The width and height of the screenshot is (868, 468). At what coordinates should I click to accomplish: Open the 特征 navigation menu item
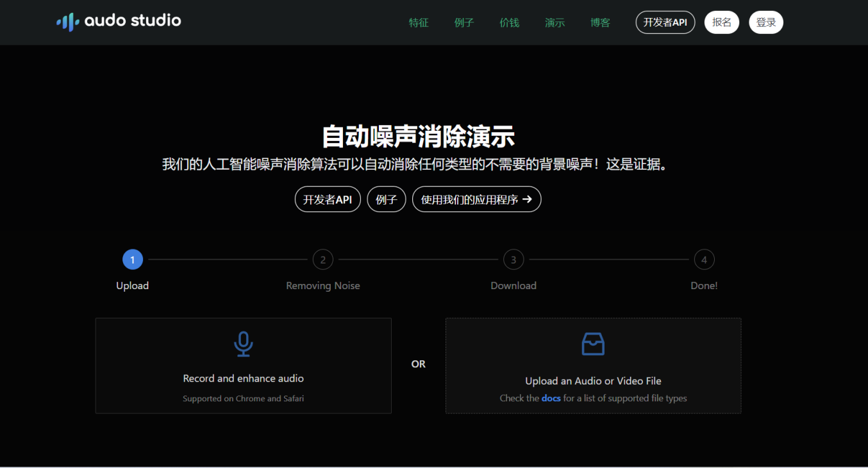click(x=419, y=22)
